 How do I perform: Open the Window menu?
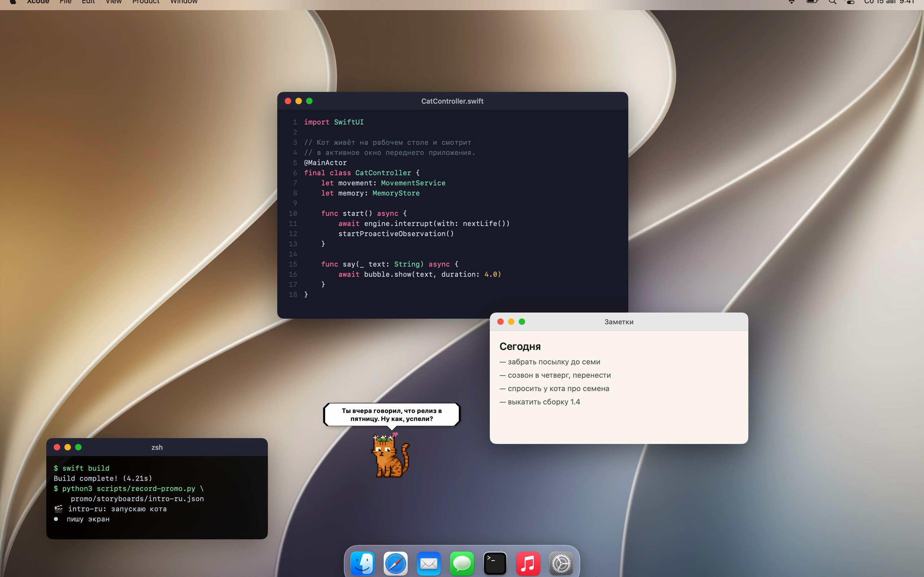(x=184, y=2)
